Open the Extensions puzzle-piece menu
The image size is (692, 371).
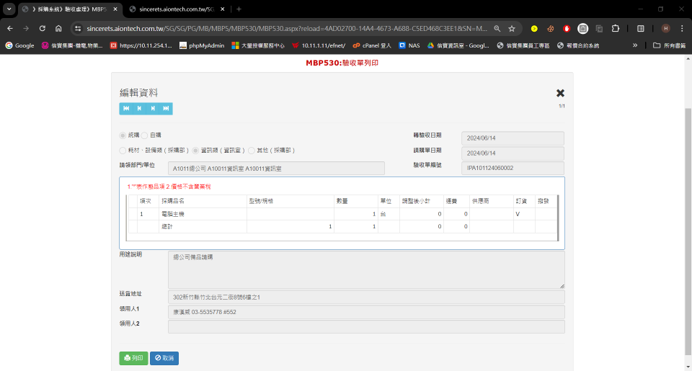tap(615, 29)
